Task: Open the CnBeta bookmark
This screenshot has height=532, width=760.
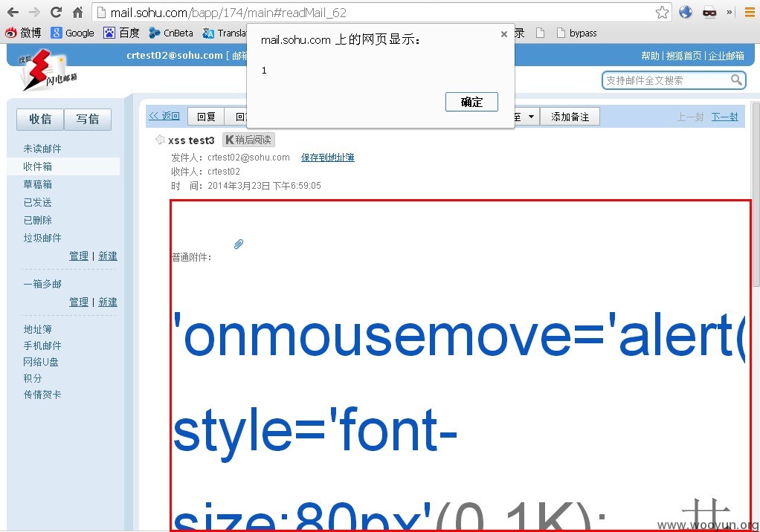Action: [170, 33]
